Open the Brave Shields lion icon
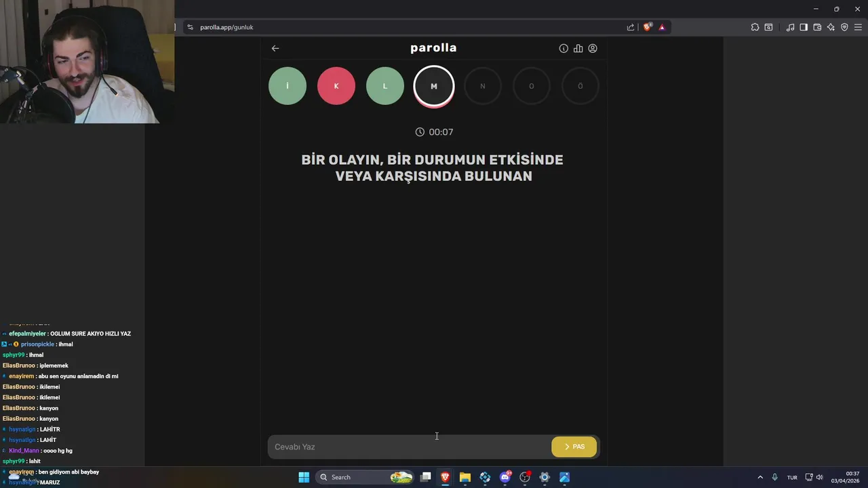Screen dimensions: 868x488 coord(648,27)
